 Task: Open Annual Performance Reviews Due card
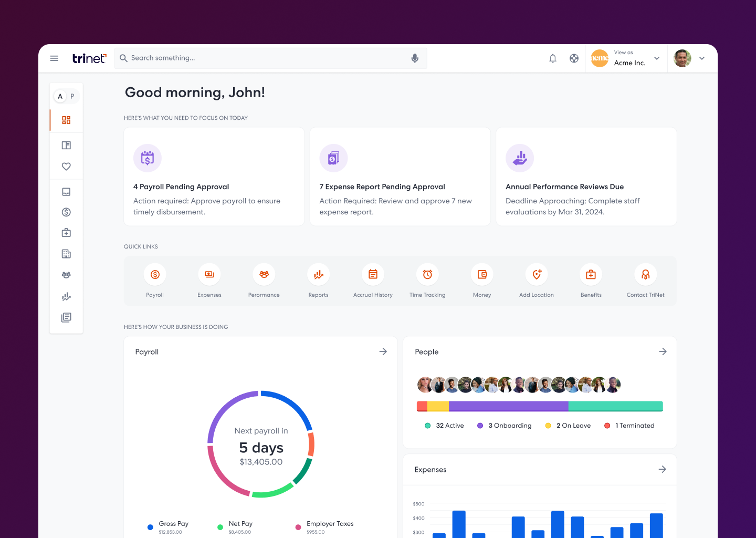pos(586,177)
